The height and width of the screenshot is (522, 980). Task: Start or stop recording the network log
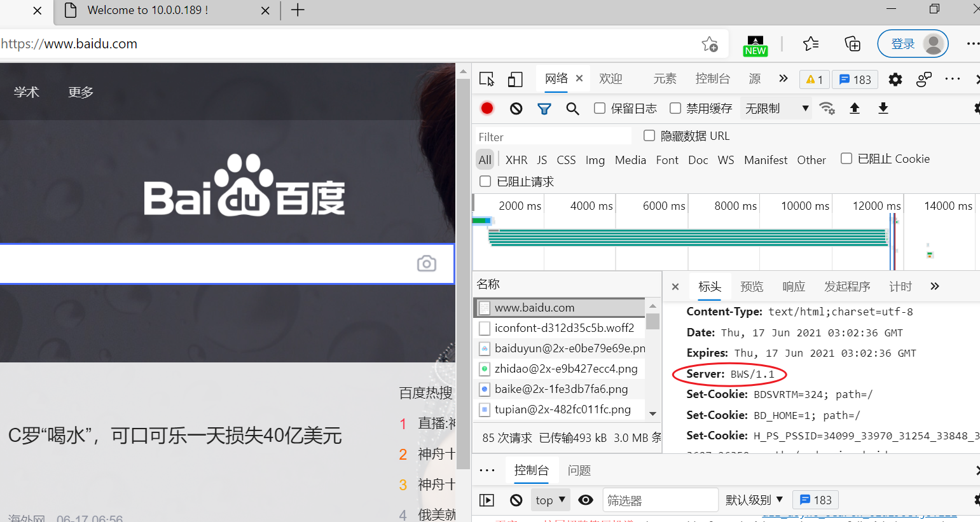click(487, 108)
